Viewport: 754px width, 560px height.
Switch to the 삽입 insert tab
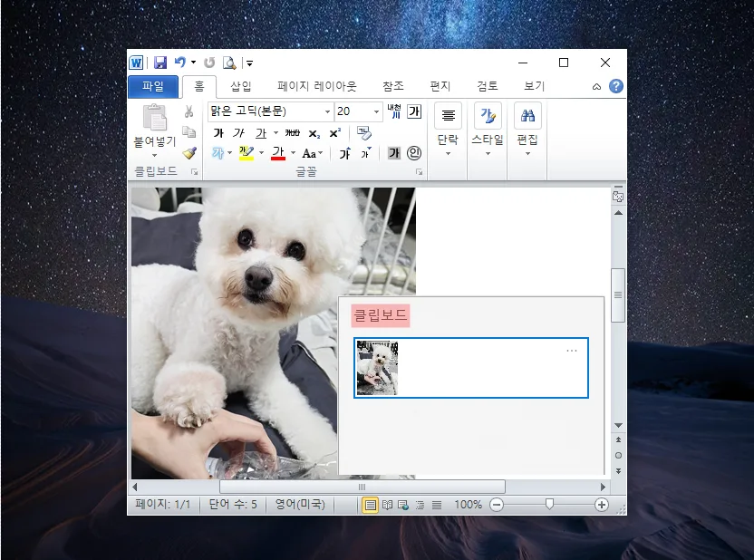(240, 86)
